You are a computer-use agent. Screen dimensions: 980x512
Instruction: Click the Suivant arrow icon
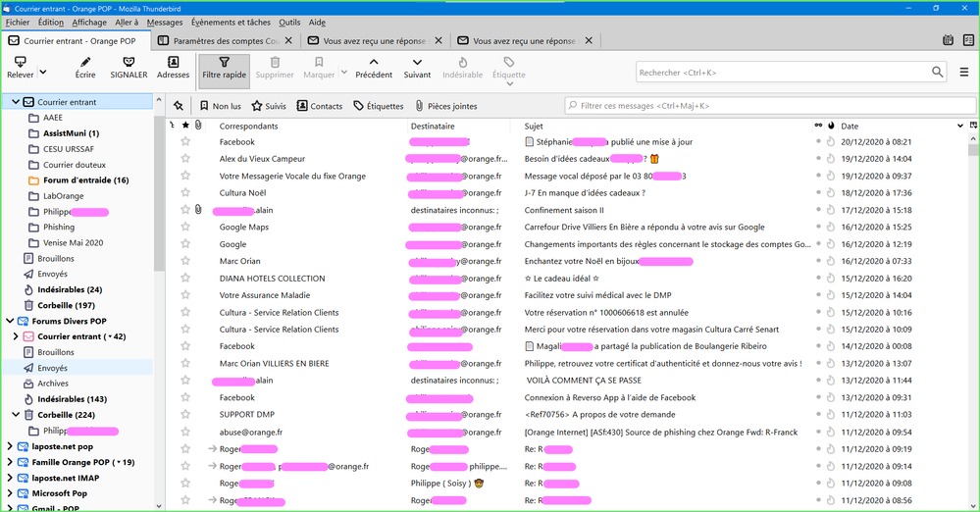417,62
